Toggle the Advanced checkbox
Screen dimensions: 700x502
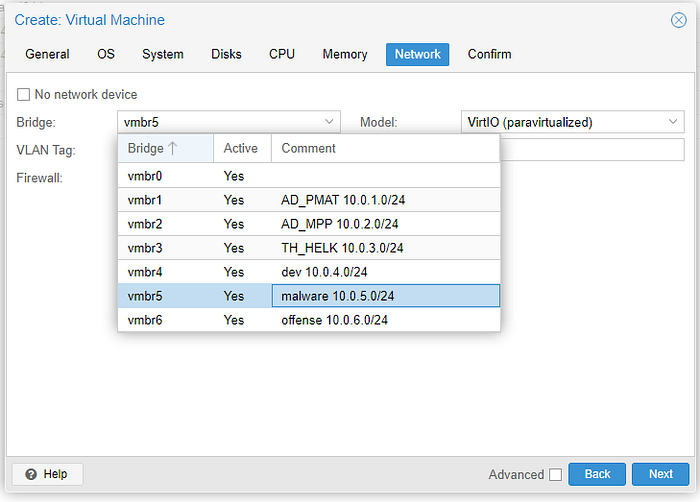[555, 474]
